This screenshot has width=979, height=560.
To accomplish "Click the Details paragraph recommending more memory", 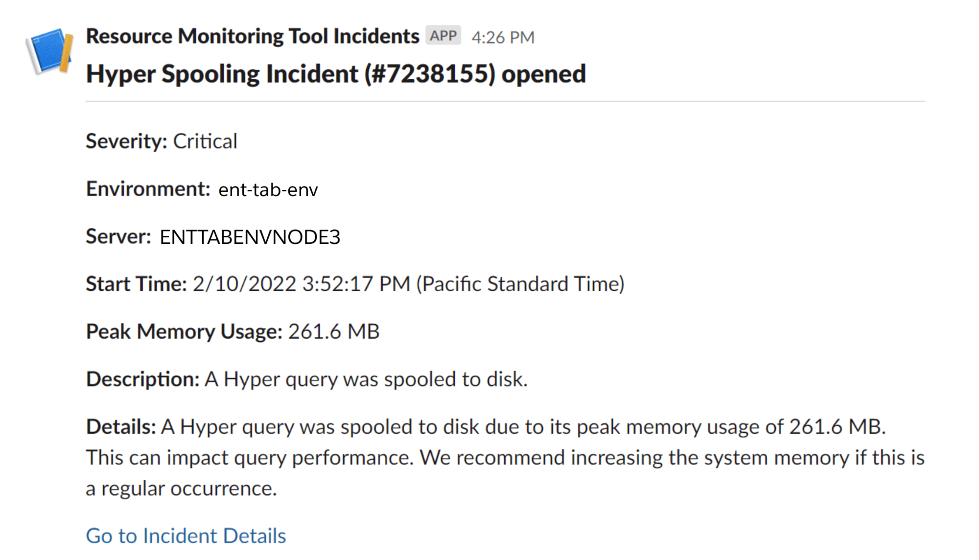I will pyautogui.click(x=505, y=457).
